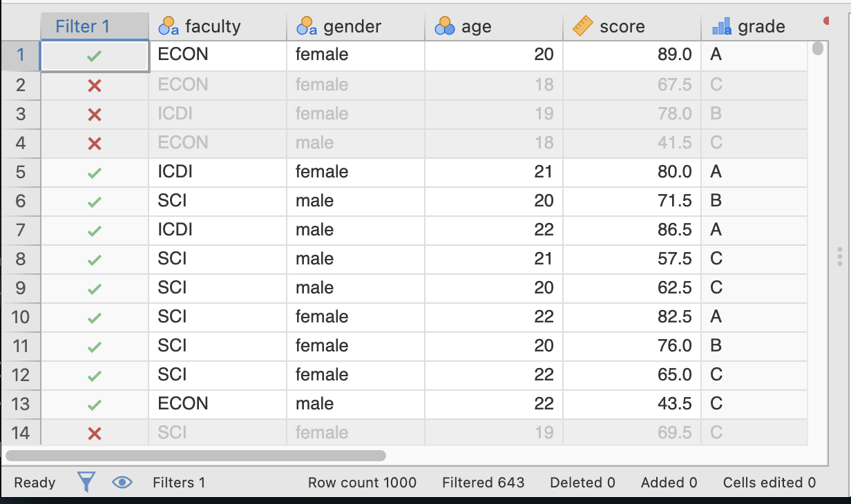This screenshot has width=851, height=504.
Task: Click the vertical scrollbar thumb at right
Action: click(818, 48)
